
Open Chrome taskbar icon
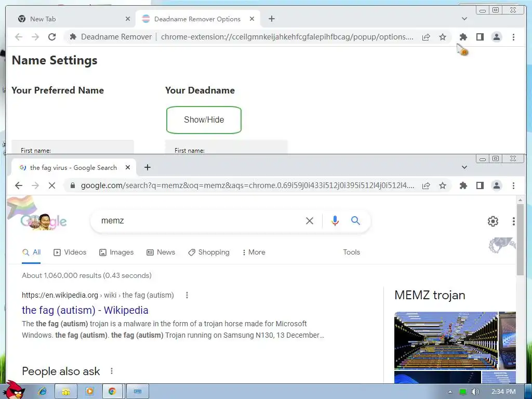point(112,391)
